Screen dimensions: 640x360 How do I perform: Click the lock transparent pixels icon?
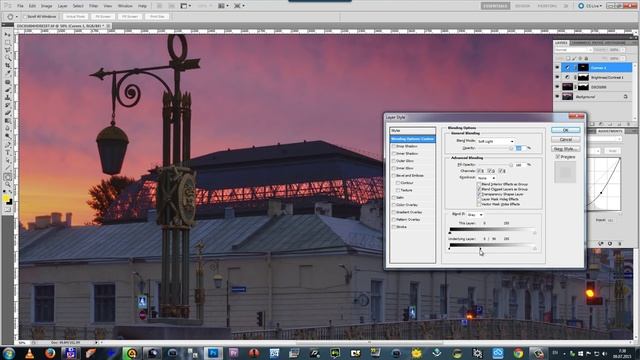[568, 58]
